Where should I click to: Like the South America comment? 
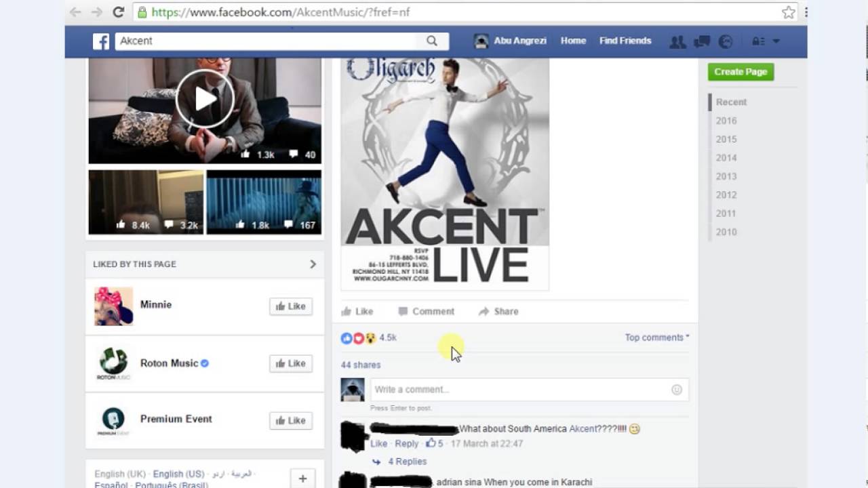pyautogui.click(x=378, y=444)
